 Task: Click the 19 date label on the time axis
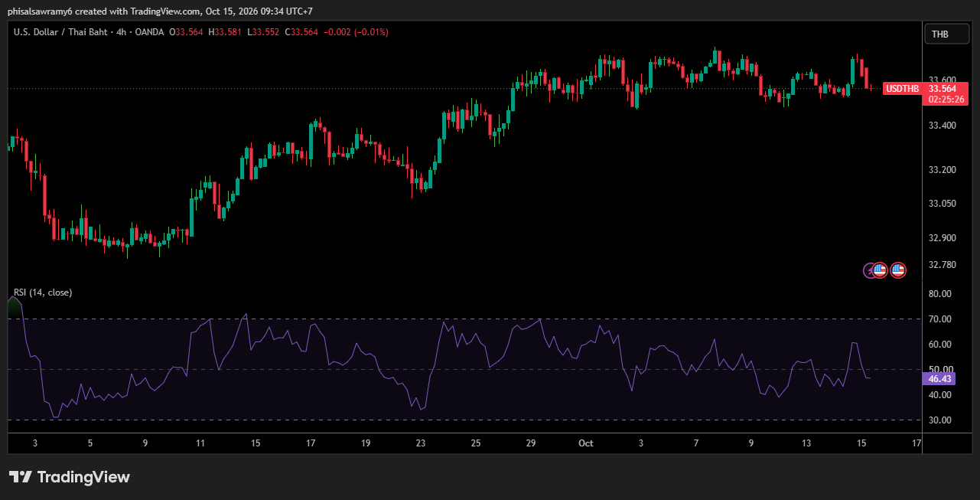coord(366,443)
